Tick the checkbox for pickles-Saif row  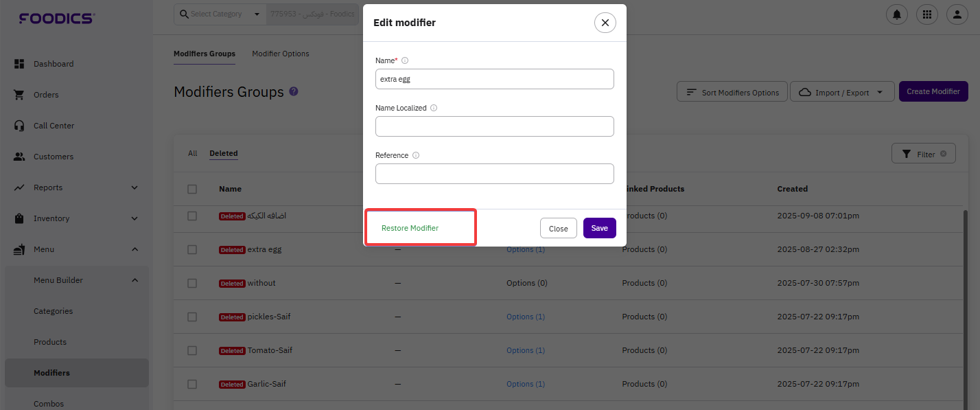[192, 317]
